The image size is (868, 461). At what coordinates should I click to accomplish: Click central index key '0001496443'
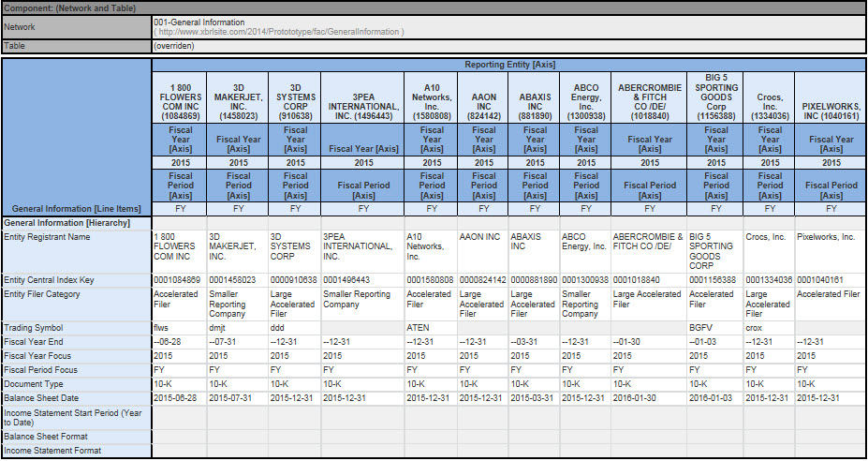[346, 280]
